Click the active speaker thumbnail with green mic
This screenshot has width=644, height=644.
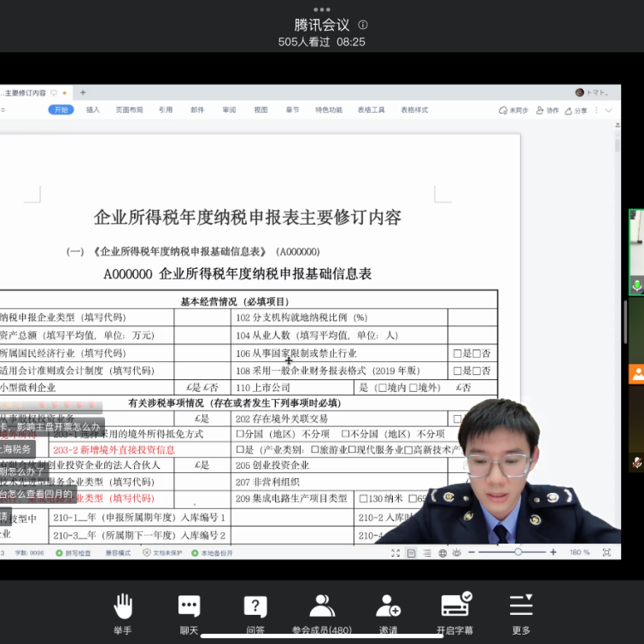(636, 252)
